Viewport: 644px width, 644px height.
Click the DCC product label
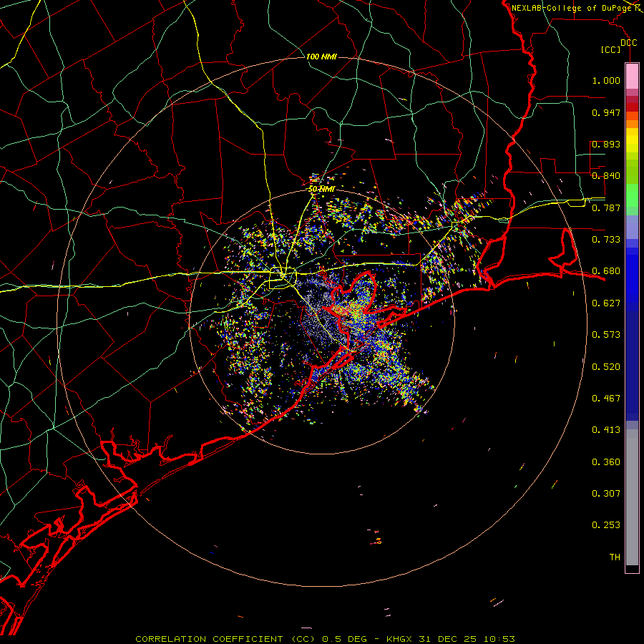click(628, 43)
